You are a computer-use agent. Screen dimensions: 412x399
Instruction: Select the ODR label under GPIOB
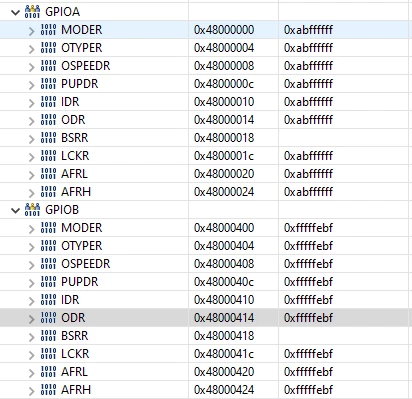pos(73,318)
